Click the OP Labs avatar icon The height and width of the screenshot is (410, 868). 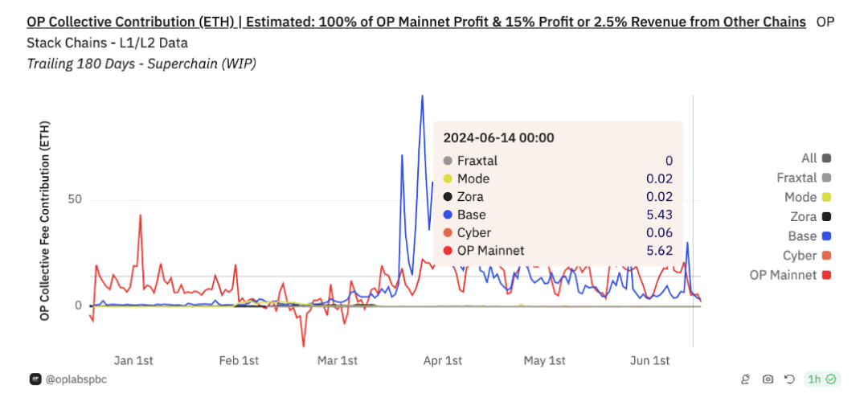point(35,379)
